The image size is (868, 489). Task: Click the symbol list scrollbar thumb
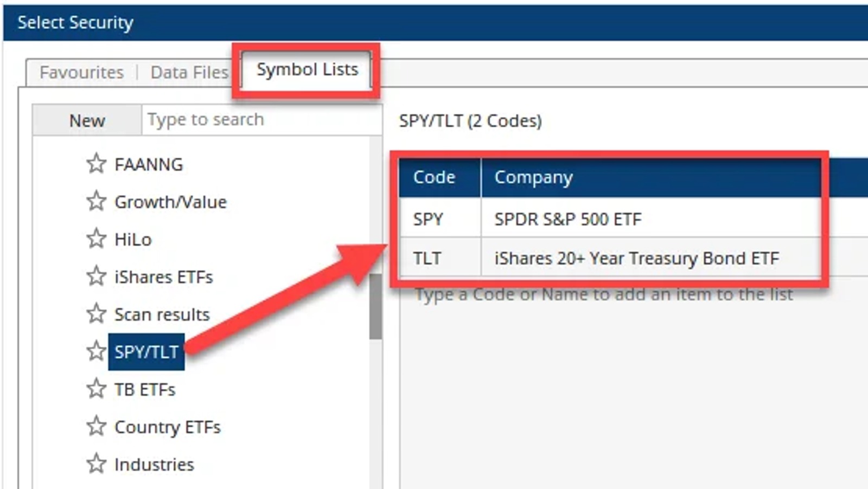tap(375, 306)
